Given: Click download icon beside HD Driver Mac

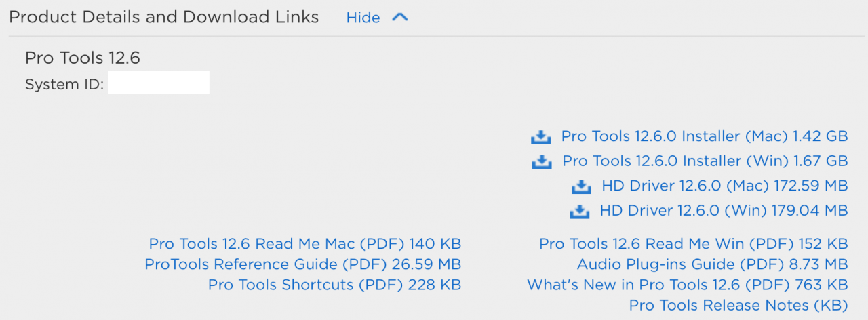Looking at the screenshot, I should pos(581,186).
